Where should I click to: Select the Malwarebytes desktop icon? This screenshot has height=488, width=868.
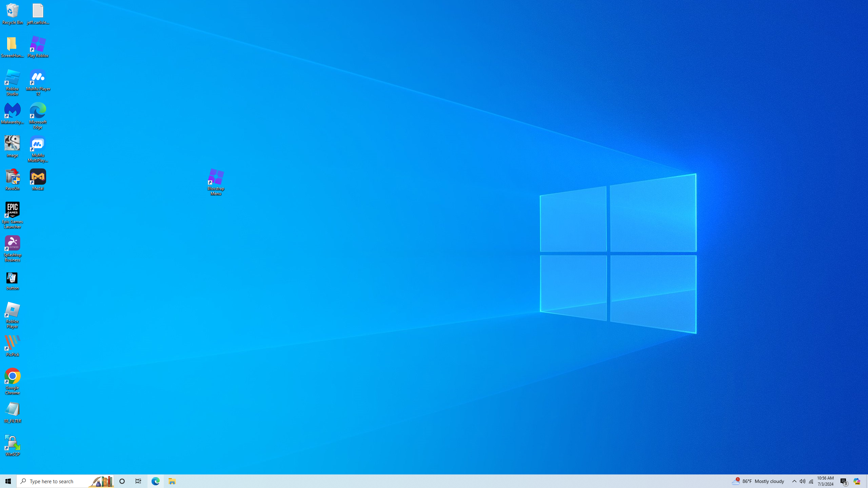[x=13, y=114]
